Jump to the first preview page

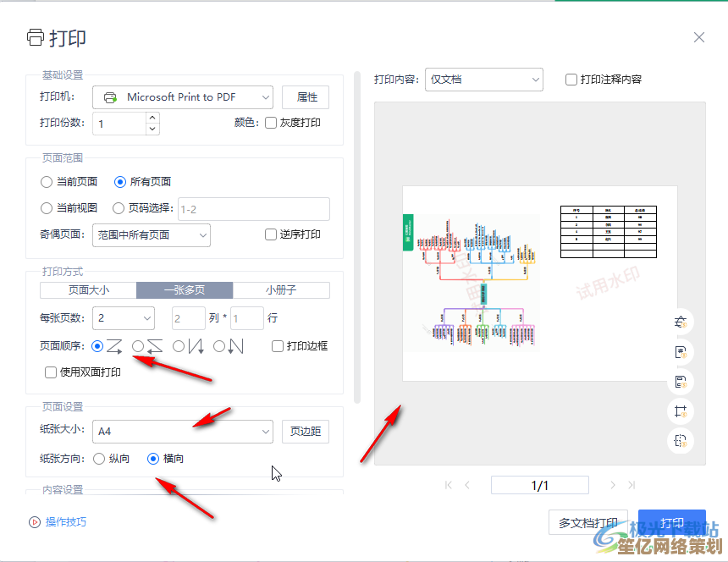(x=449, y=485)
